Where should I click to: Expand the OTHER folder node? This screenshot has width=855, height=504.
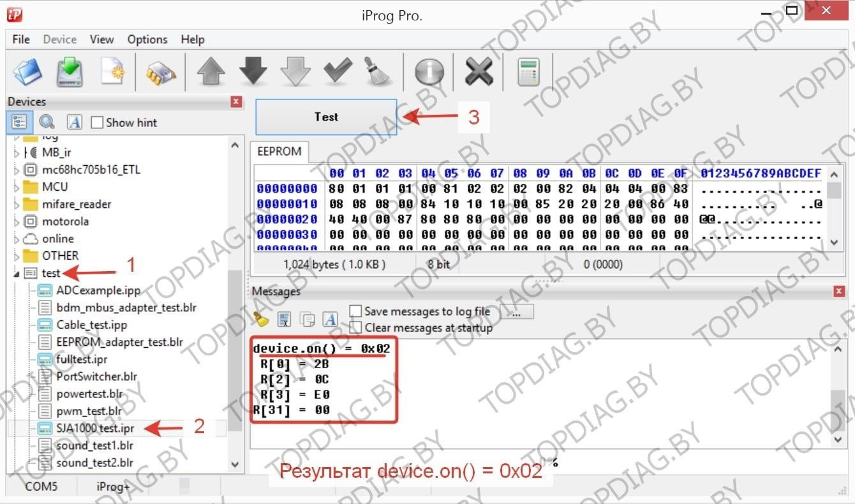pos(17,256)
